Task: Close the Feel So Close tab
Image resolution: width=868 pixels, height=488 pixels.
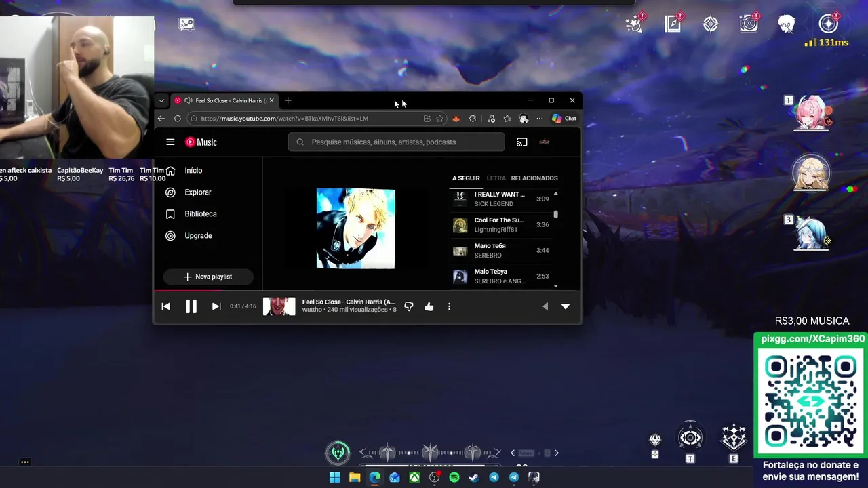Action: click(272, 100)
